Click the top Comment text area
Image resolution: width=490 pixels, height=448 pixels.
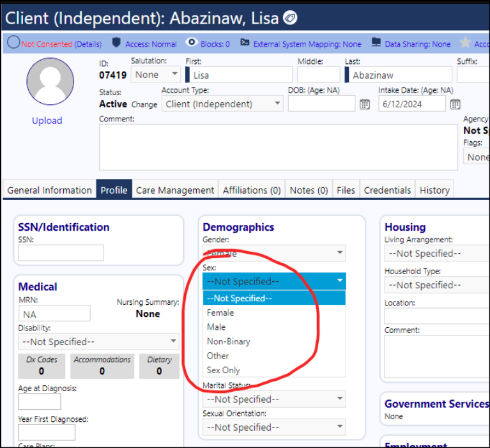click(x=279, y=147)
